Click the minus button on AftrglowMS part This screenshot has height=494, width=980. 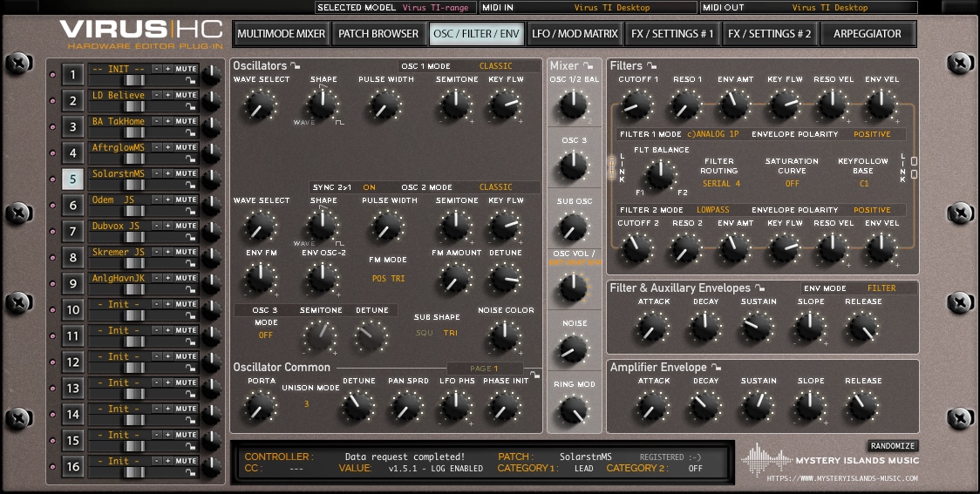click(x=156, y=147)
